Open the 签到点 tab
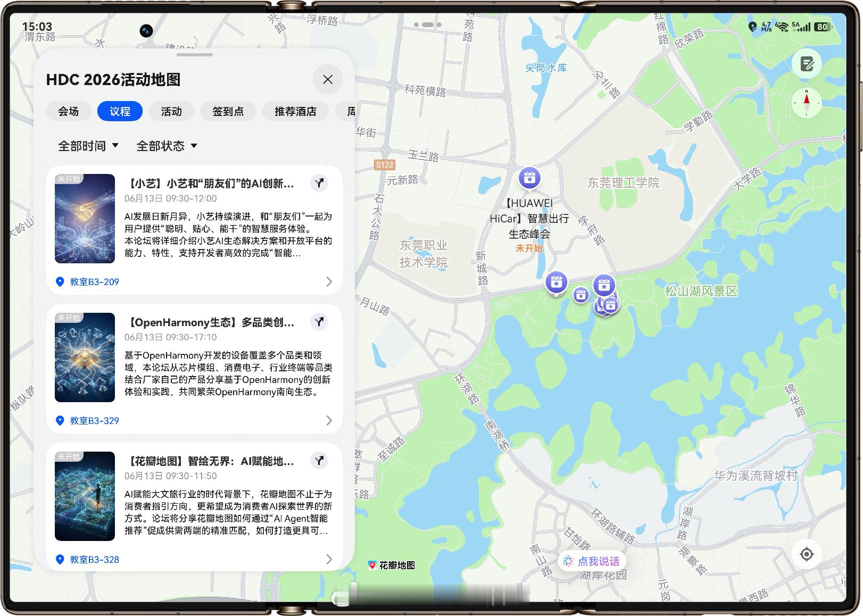Image resolution: width=863 pixels, height=616 pixels. click(x=228, y=111)
